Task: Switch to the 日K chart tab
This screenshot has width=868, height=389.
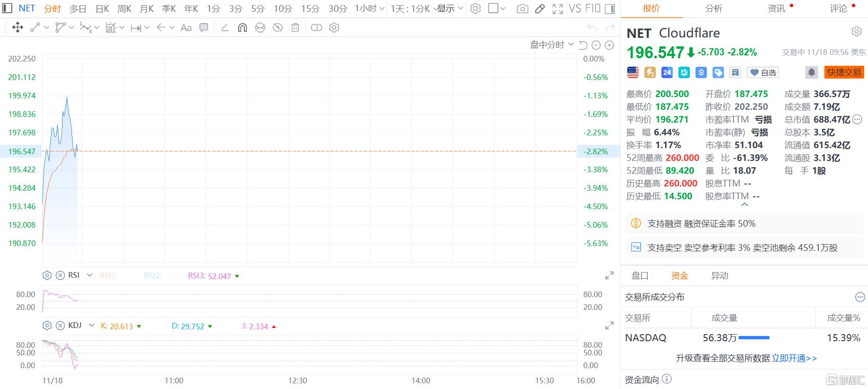Action: coord(102,9)
